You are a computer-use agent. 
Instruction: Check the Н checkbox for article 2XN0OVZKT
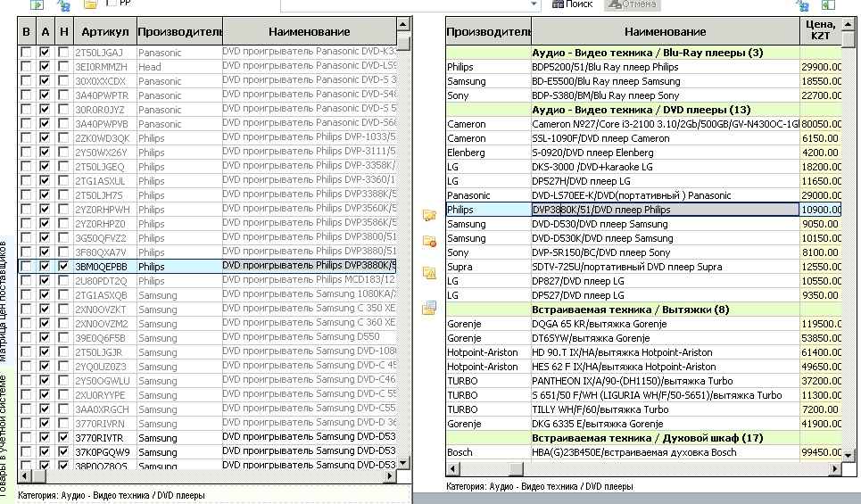pos(63,310)
